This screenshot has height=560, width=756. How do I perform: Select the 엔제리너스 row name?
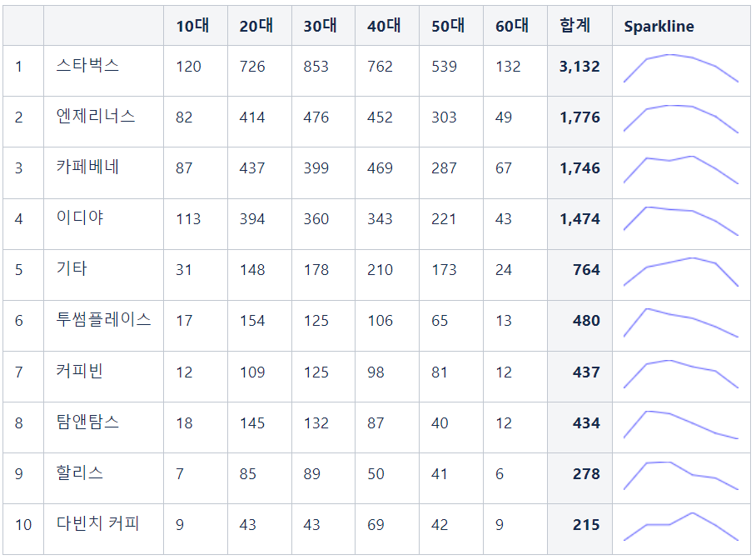pos(96,117)
